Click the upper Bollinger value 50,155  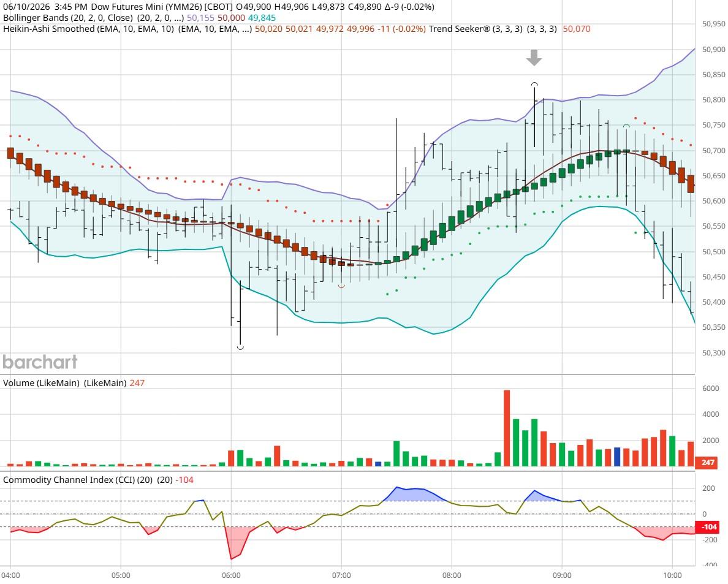(x=201, y=18)
